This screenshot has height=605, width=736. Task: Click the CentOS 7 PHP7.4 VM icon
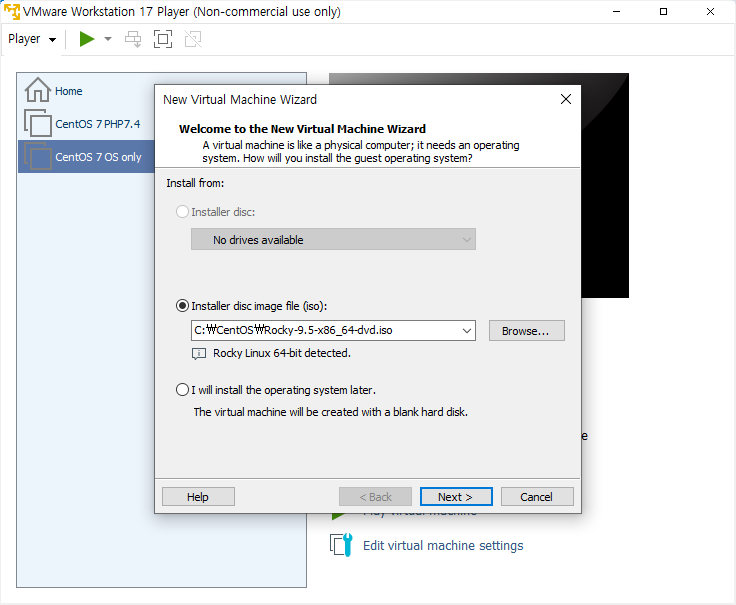38,123
